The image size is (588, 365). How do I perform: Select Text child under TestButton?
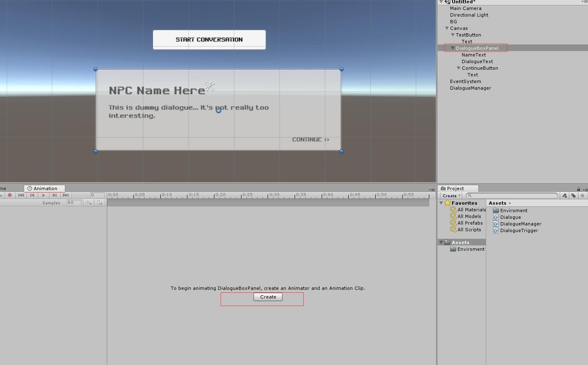pyautogui.click(x=467, y=42)
